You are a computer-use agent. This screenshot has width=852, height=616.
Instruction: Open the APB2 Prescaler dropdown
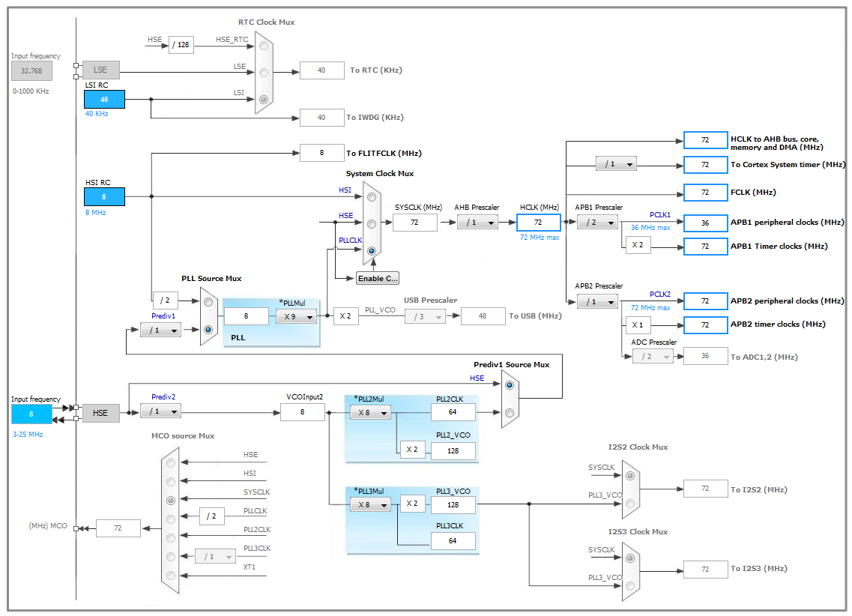pos(598,301)
